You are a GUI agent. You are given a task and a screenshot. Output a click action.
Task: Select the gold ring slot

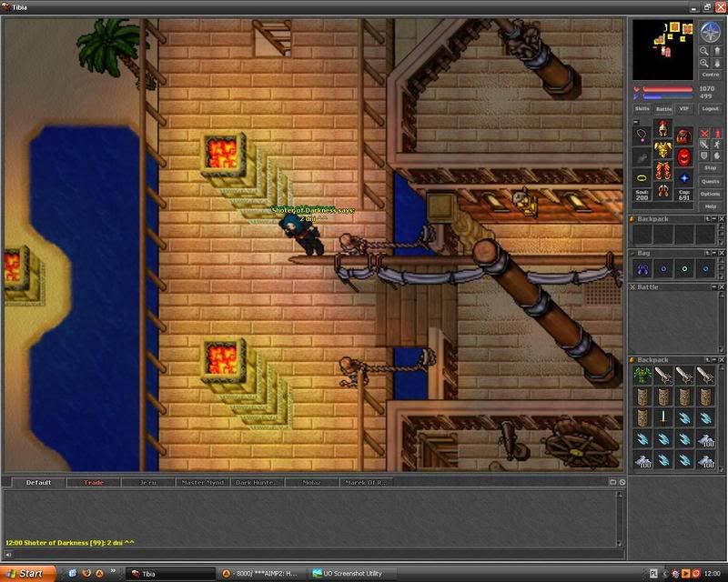click(x=642, y=177)
